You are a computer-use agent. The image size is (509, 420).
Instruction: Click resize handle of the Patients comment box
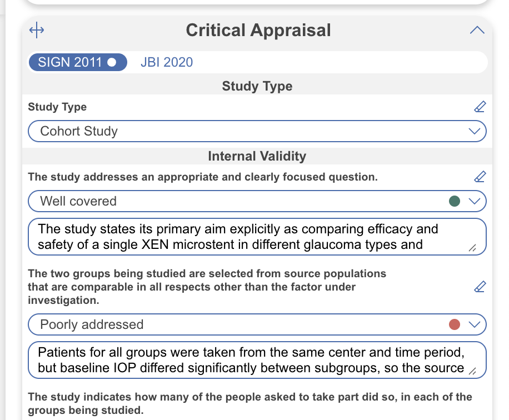[x=472, y=372]
